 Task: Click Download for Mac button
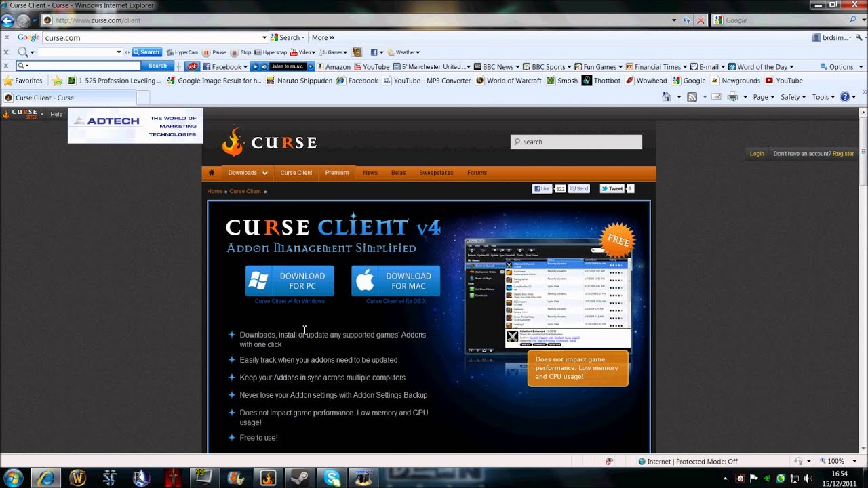pos(395,281)
